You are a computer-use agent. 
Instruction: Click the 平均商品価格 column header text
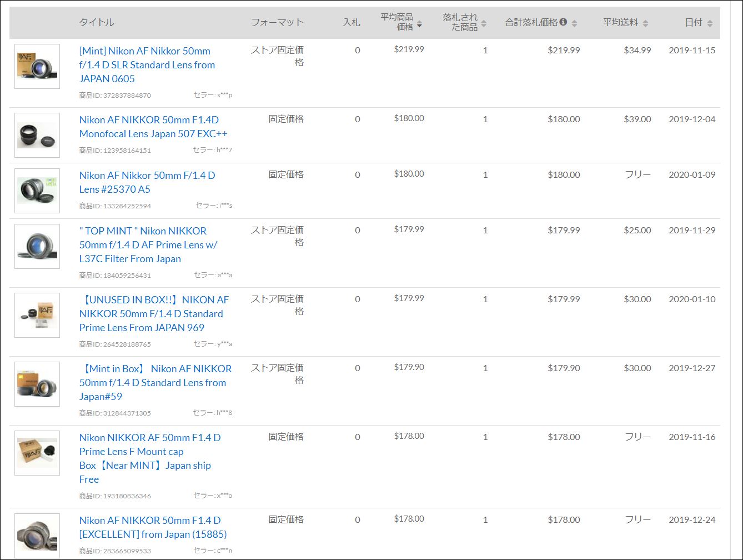coord(397,22)
